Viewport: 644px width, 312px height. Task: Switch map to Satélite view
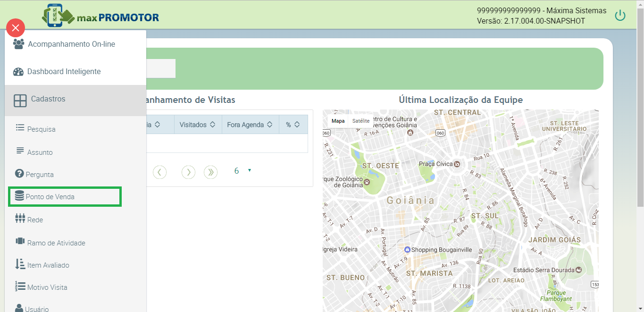click(x=361, y=121)
